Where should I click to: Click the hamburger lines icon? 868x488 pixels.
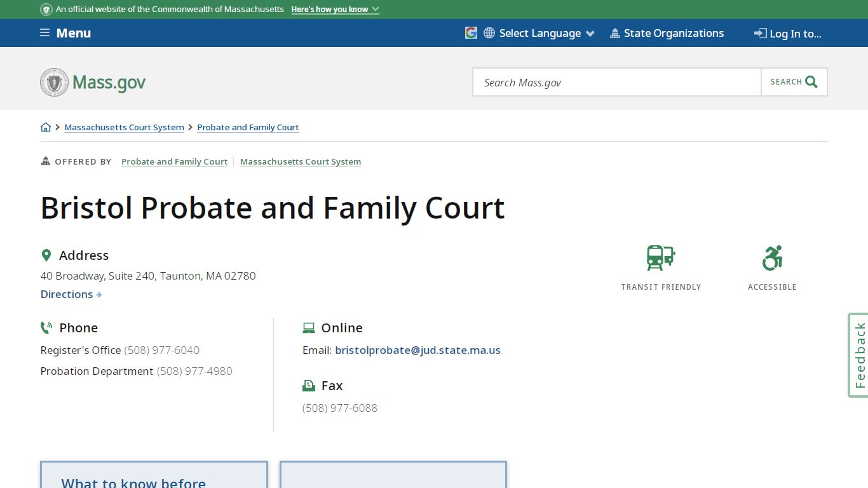(44, 33)
